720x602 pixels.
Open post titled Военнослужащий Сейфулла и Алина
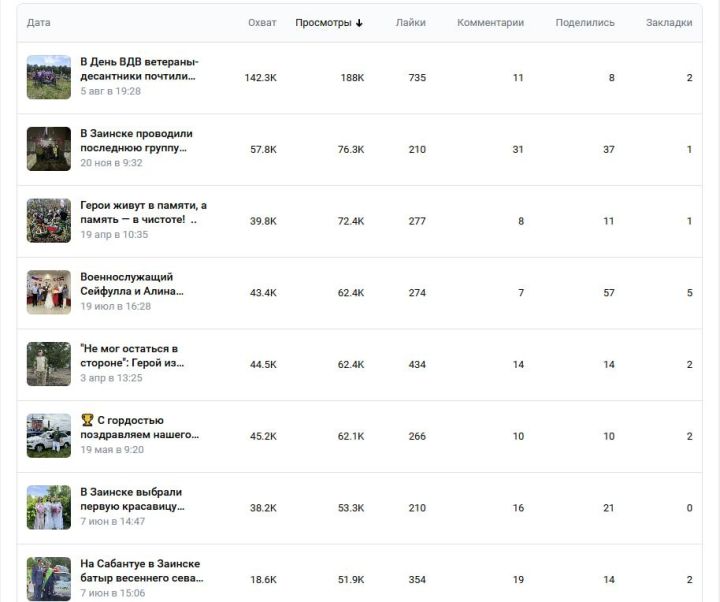coord(132,284)
